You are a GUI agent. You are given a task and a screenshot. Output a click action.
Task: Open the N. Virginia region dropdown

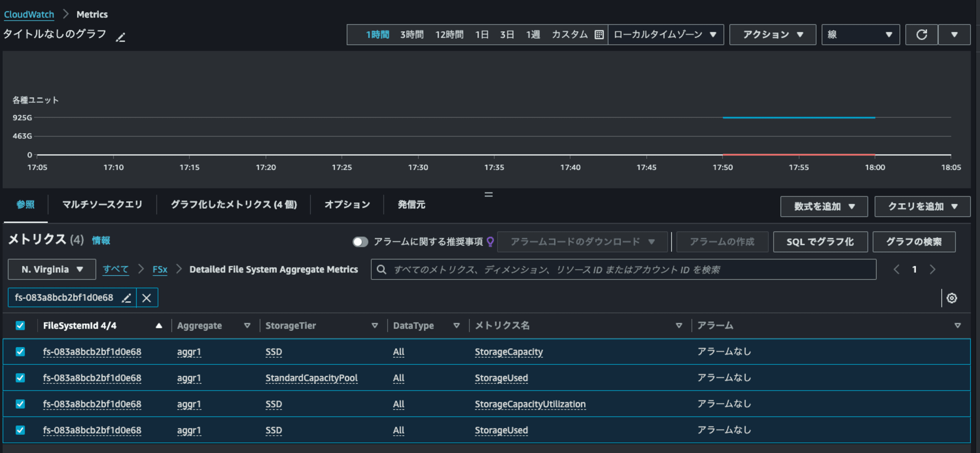(x=52, y=270)
